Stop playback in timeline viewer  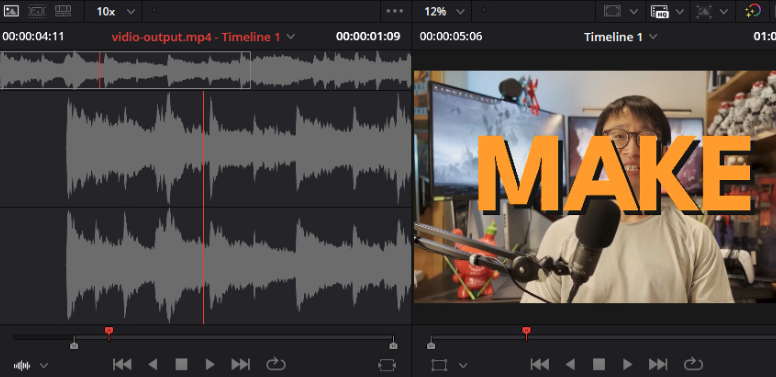tap(599, 365)
